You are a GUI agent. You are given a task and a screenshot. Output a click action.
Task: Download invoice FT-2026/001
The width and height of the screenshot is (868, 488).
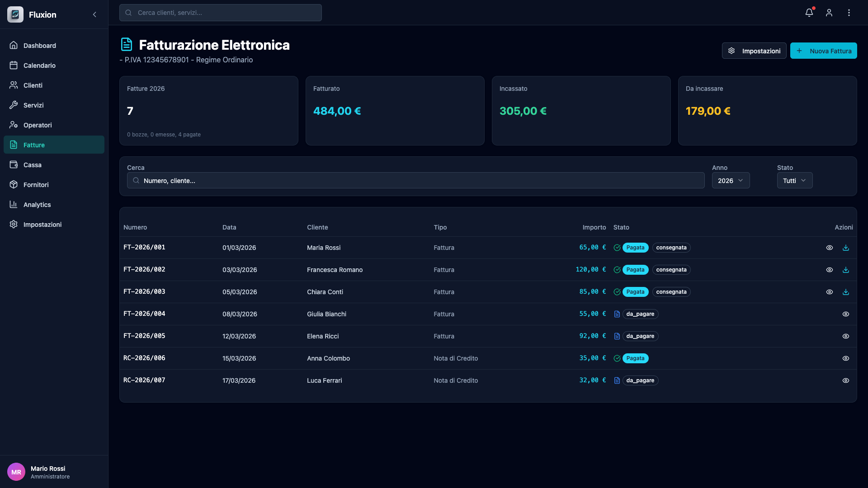click(x=845, y=248)
